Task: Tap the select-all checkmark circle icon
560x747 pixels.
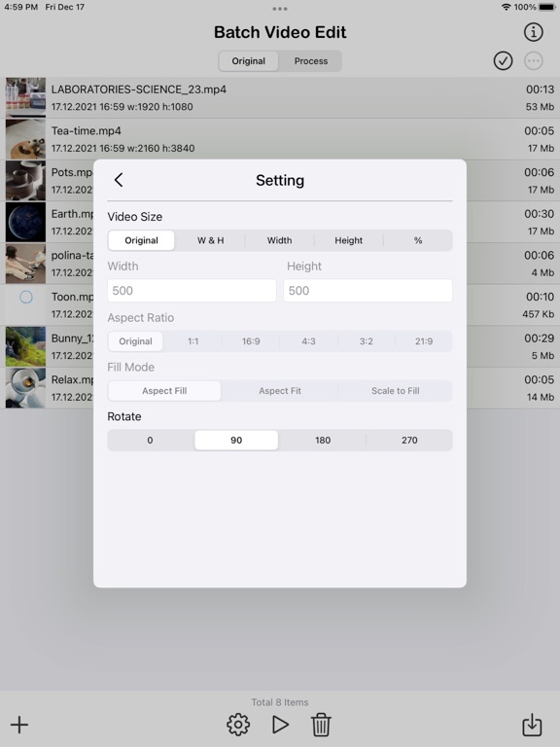Action: pos(503,61)
